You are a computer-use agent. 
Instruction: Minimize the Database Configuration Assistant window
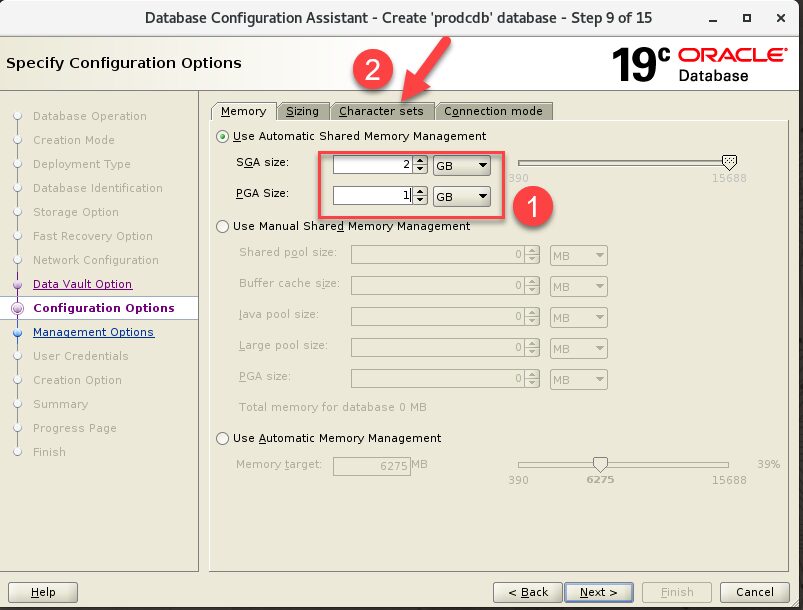tap(713, 19)
